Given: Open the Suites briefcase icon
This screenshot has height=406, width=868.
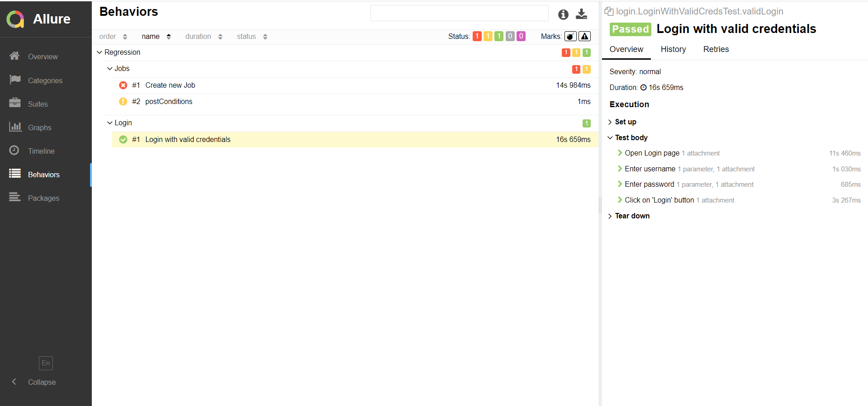Looking at the screenshot, I should click(x=15, y=103).
